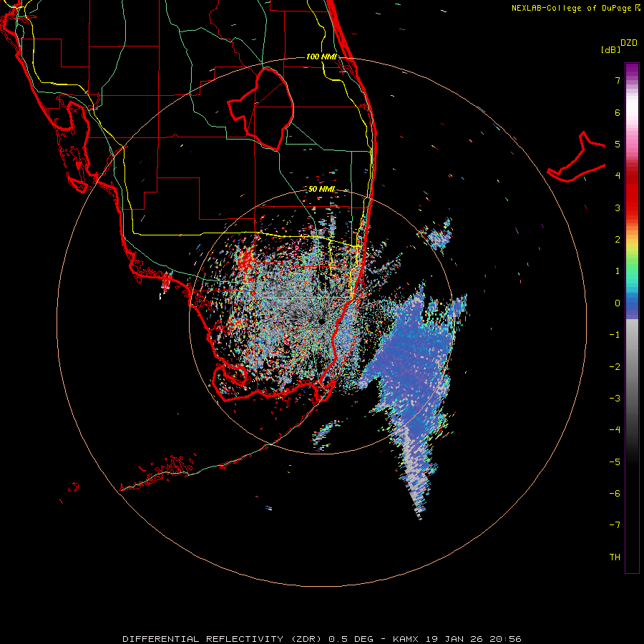Image resolution: width=644 pixels, height=644 pixels.
Task: Click the color bar tick label 0
Action: pyautogui.click(x=618, y=303)
